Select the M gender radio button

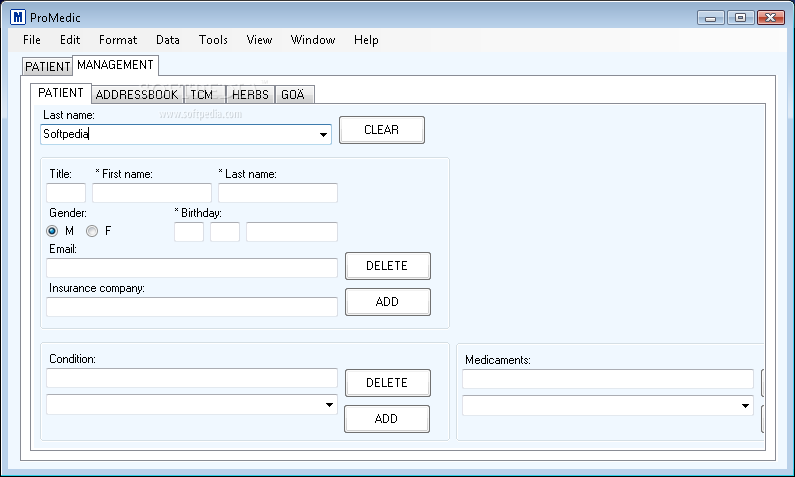[52, 231]
